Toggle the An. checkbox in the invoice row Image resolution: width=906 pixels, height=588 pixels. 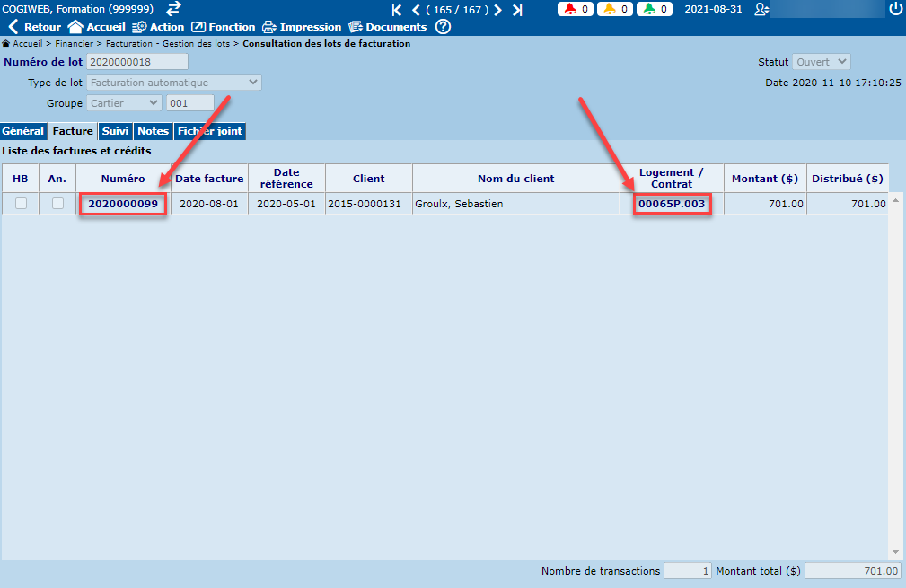tap(57, 204)
